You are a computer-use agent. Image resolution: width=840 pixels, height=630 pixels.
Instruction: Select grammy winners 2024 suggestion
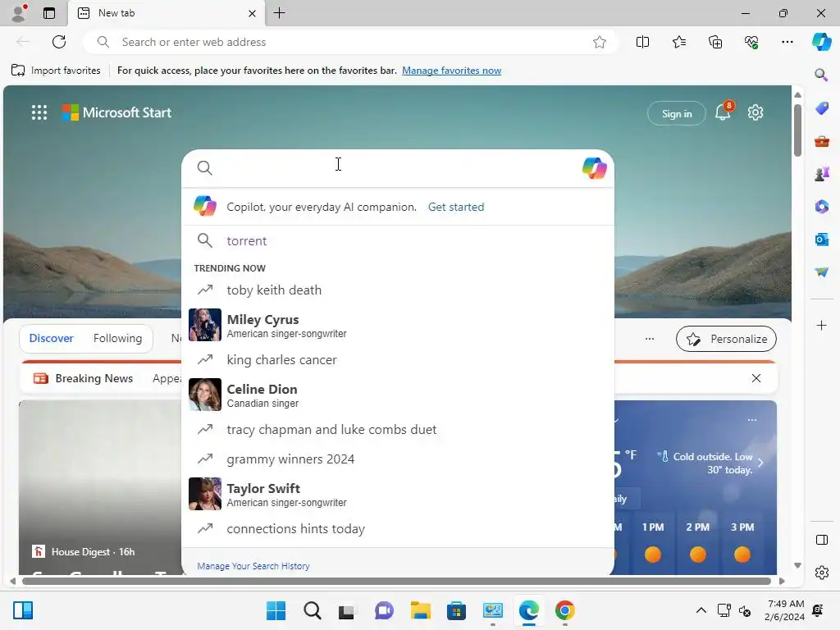tap(398, 459)
